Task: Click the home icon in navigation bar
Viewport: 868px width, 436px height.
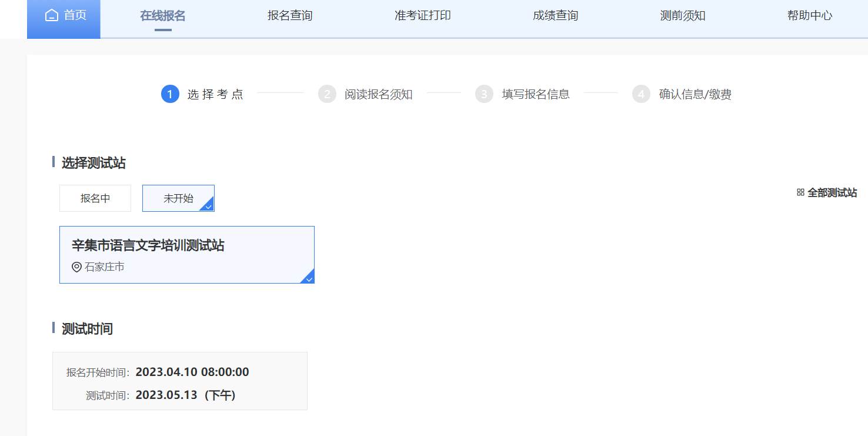Action: point(52,15)
